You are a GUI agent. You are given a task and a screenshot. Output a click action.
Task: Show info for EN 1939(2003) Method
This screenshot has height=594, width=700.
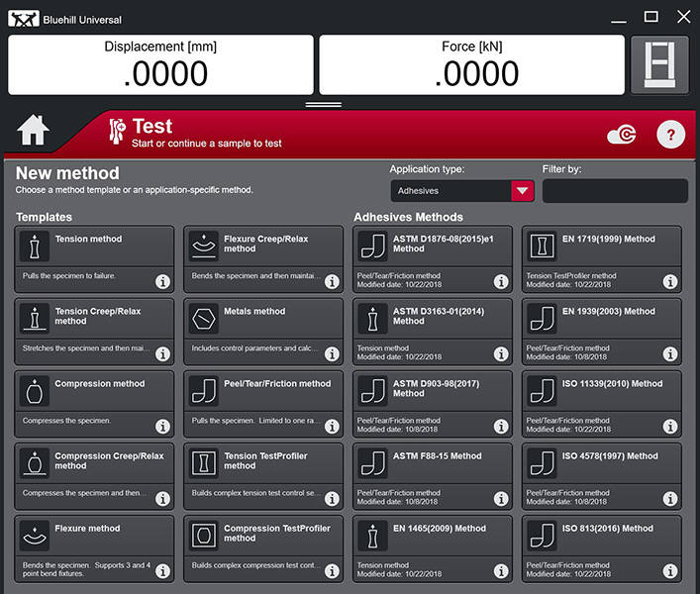tap(670, 353)
